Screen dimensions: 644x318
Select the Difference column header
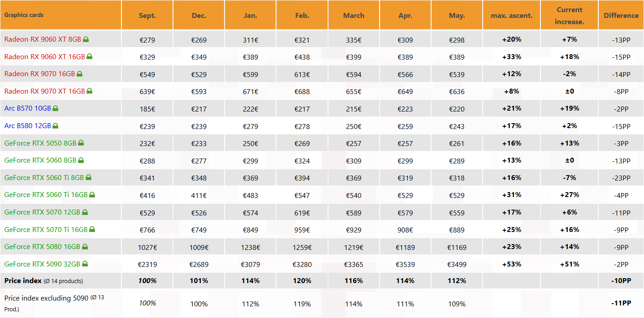tap(621, 15)
